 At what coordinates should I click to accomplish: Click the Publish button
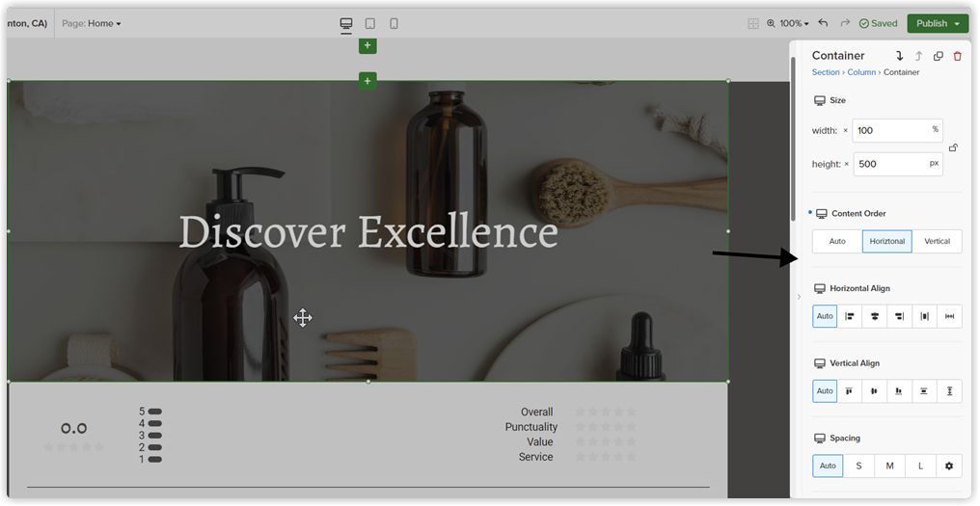[931, 24]
